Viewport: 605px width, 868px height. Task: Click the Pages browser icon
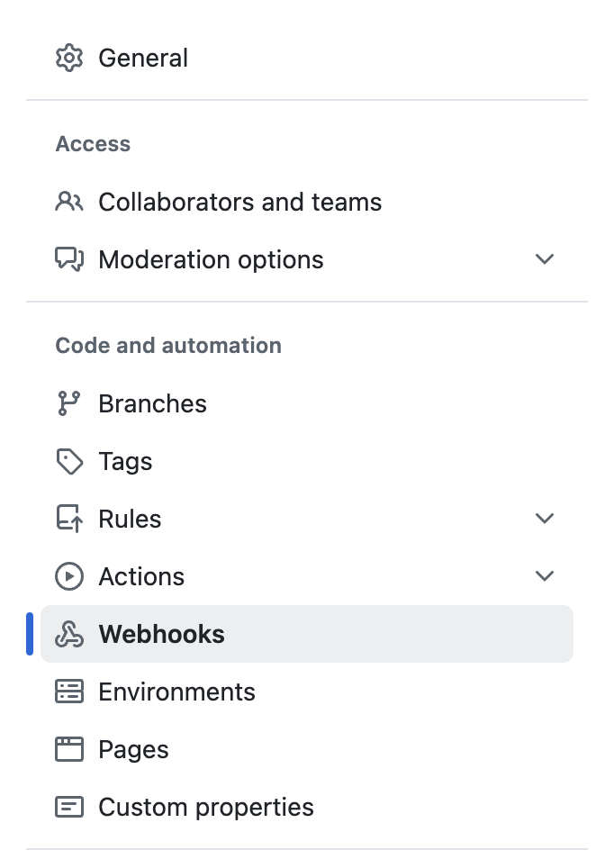69,749
